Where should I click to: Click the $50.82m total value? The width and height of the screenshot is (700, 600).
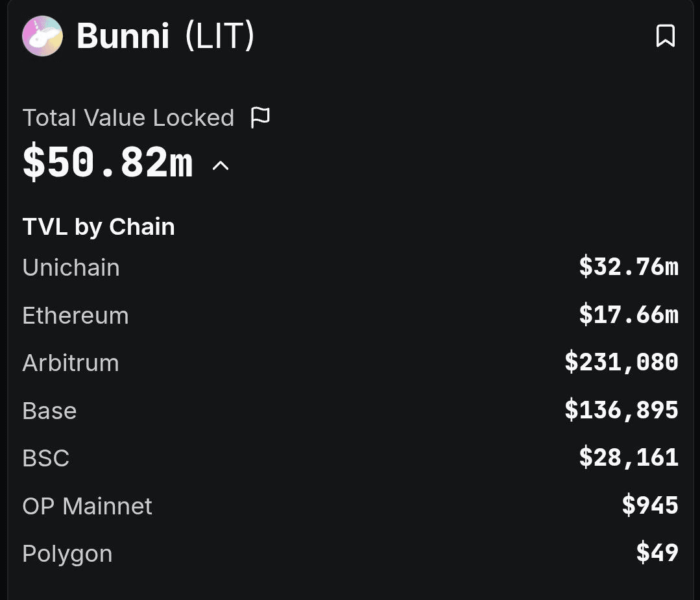108,162
